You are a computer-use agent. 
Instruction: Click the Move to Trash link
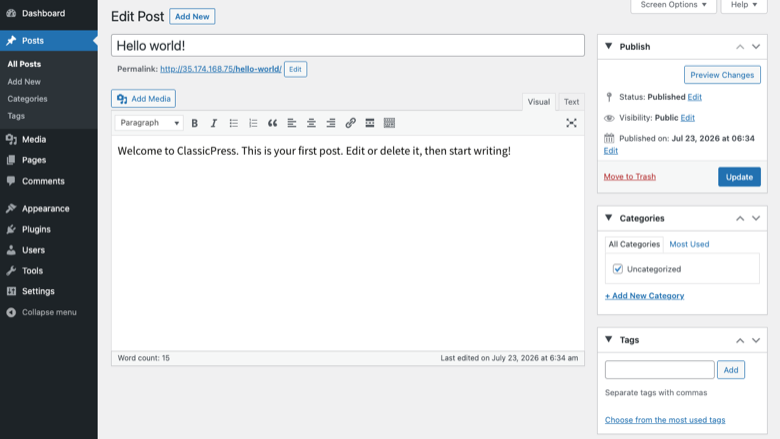[x=630, y=176]
